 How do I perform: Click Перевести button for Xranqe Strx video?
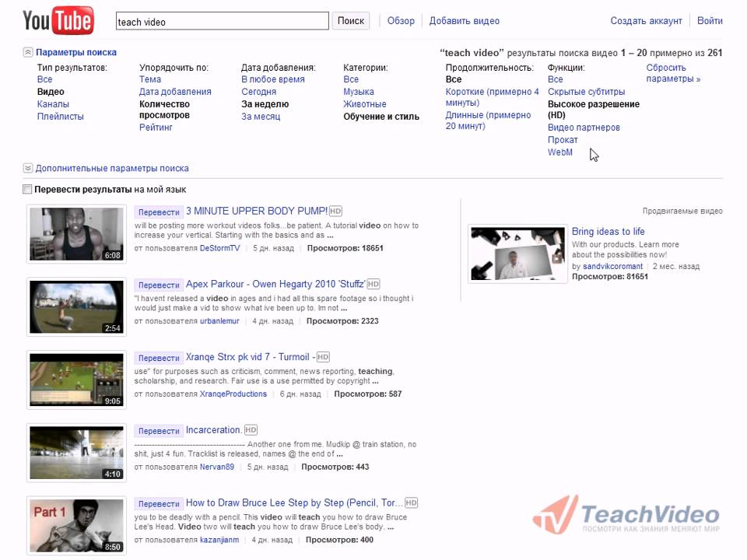[159, 358]
